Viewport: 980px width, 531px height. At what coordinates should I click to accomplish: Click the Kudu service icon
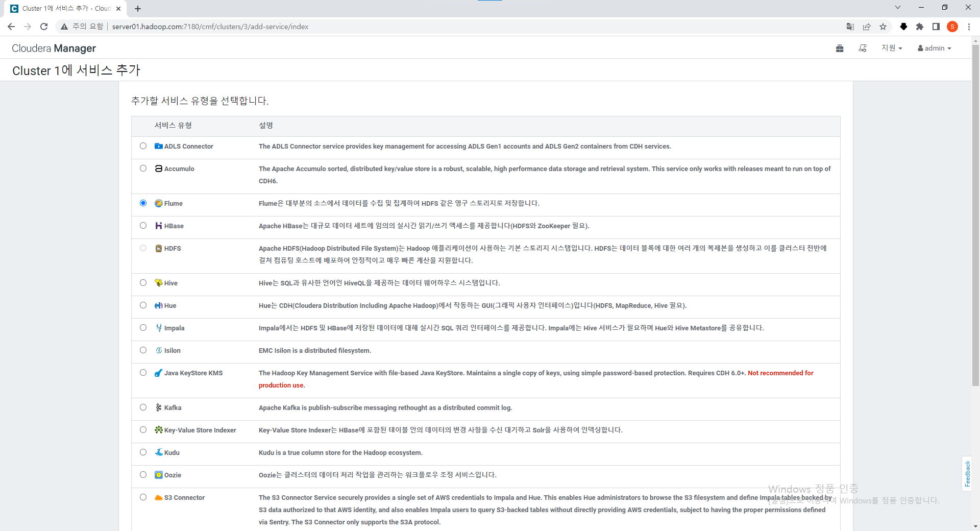159,452
